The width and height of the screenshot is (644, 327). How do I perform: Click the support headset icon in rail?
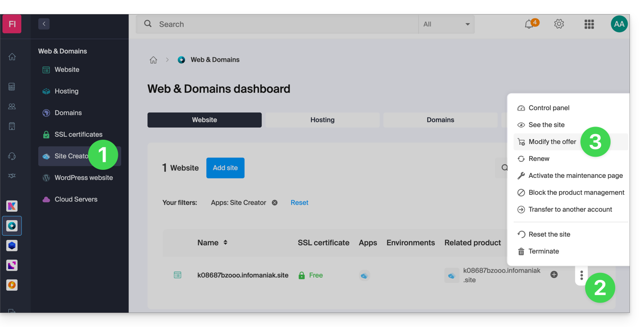coord(12,156)
